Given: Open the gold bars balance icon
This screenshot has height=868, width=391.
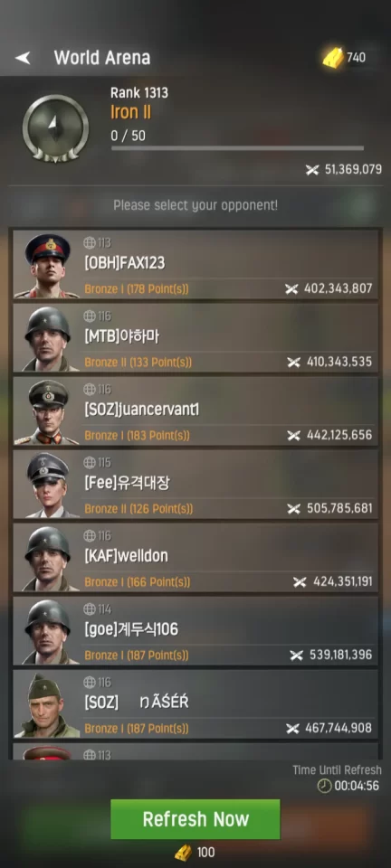Looking at the screenshot, I should [x=333, y=57].
